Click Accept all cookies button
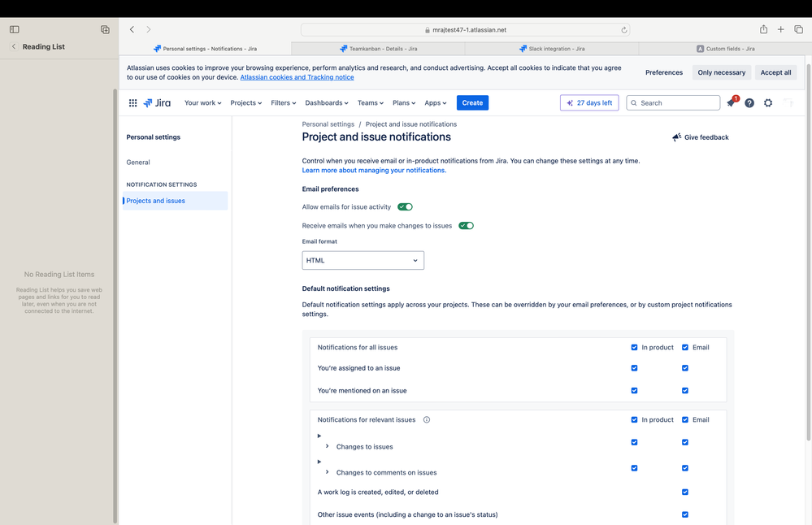 click(x=775, y=72)
